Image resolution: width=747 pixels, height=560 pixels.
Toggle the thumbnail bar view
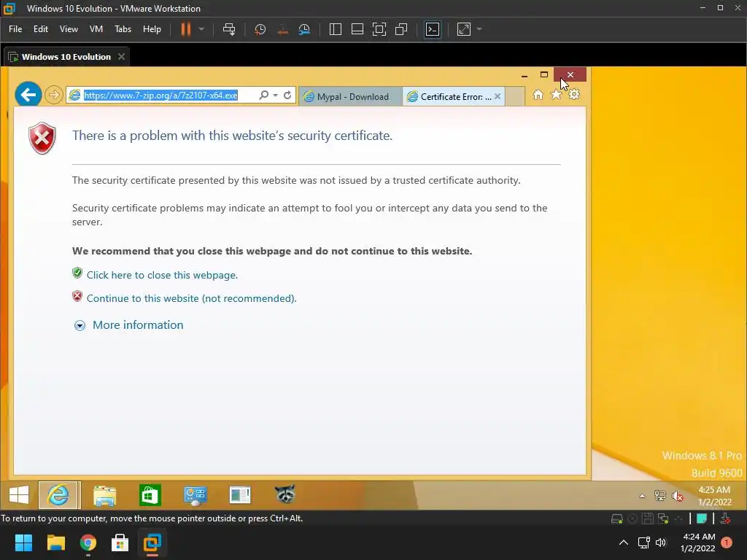[x=357, y=29]
